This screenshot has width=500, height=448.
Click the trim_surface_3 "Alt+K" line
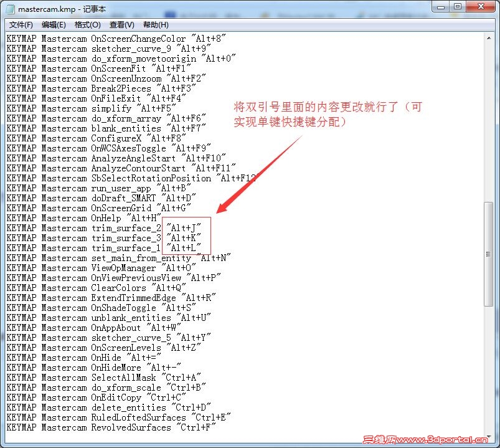103,238
